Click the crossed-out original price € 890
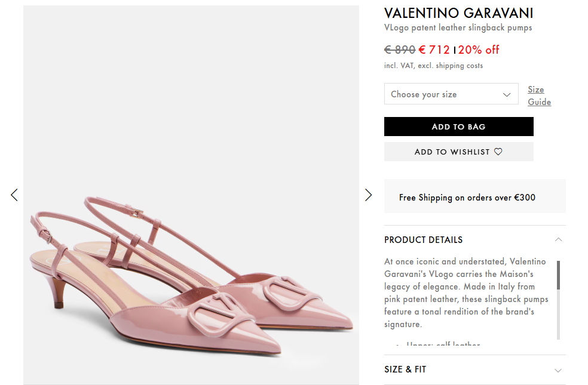588x385 pixels. [399, 50]
